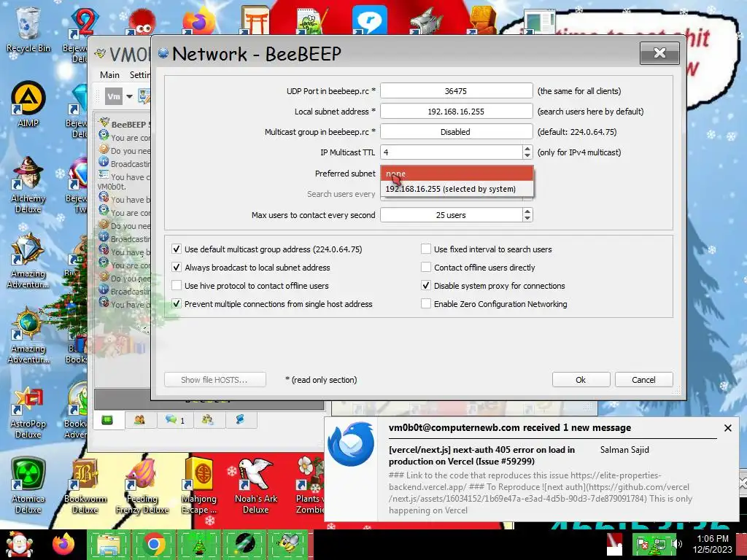Open the Main menu in BeeBEEP window
The width and height of the screenshot is (747, 560).
click(x=109, y=75)
